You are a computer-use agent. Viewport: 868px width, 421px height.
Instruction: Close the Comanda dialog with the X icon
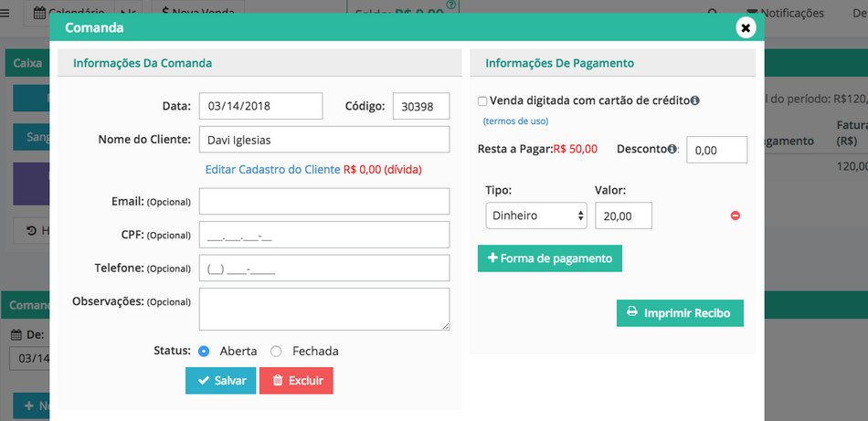pyautogui.click(x=746, y=27)
